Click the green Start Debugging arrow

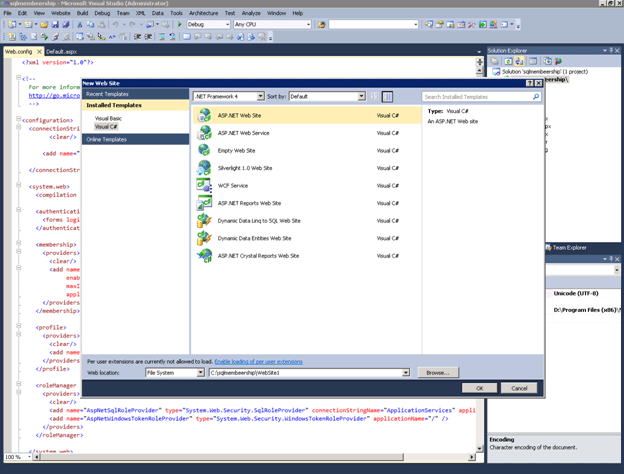pos(179,25)
